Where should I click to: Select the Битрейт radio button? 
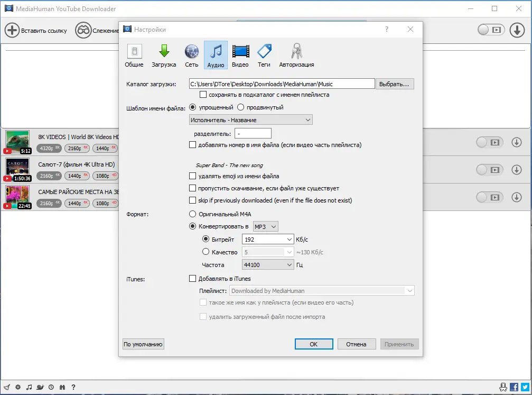coord(206,239)
